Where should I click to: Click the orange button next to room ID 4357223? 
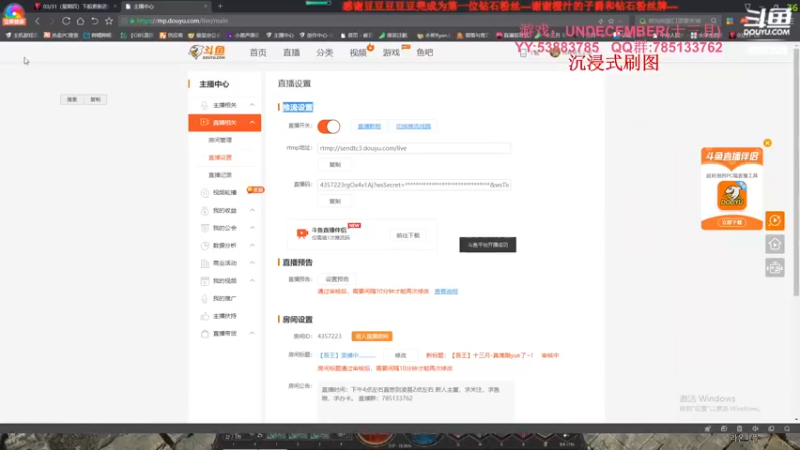pyautogui.click(x=372, y=336)
